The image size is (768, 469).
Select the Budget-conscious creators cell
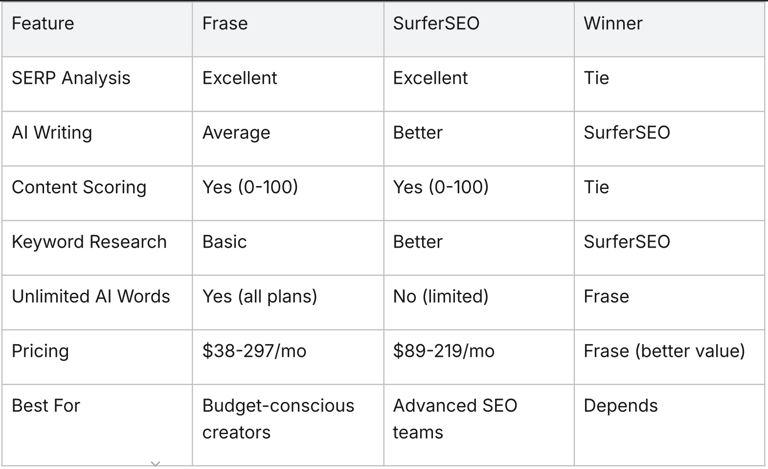pyautogui.click(x=278, y=419)
